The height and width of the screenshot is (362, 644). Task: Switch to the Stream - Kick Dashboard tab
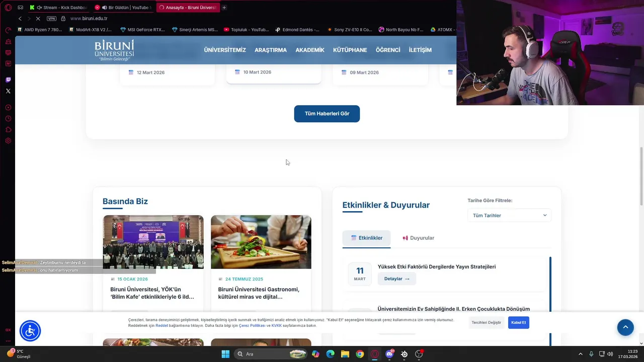pyautogui.click(x=60, y=8)
